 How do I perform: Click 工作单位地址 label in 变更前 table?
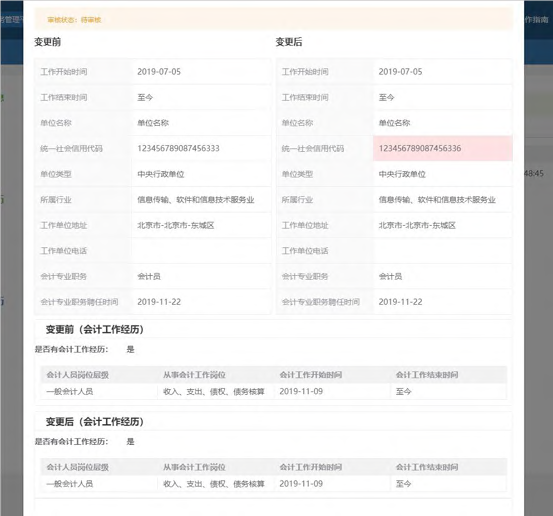[x=64, y=225]
